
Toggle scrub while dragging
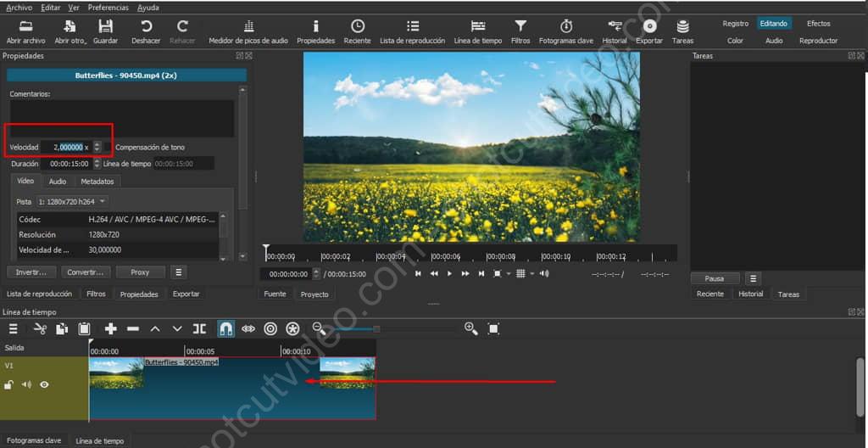click(x=248, y=329)
